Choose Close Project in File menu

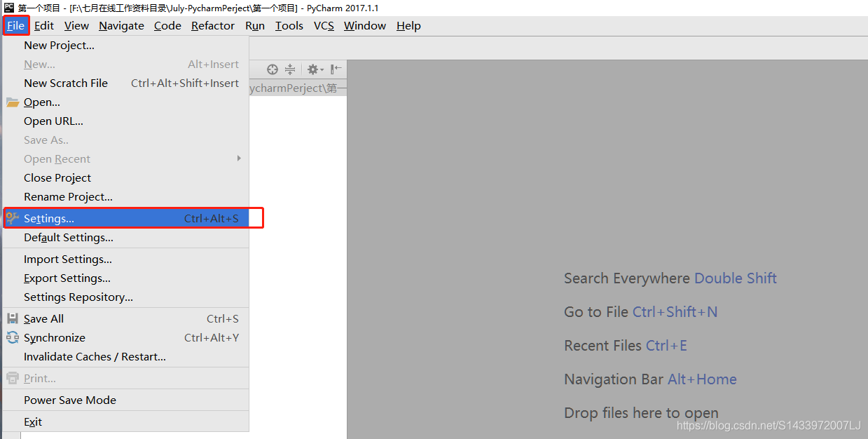[126, 178]
